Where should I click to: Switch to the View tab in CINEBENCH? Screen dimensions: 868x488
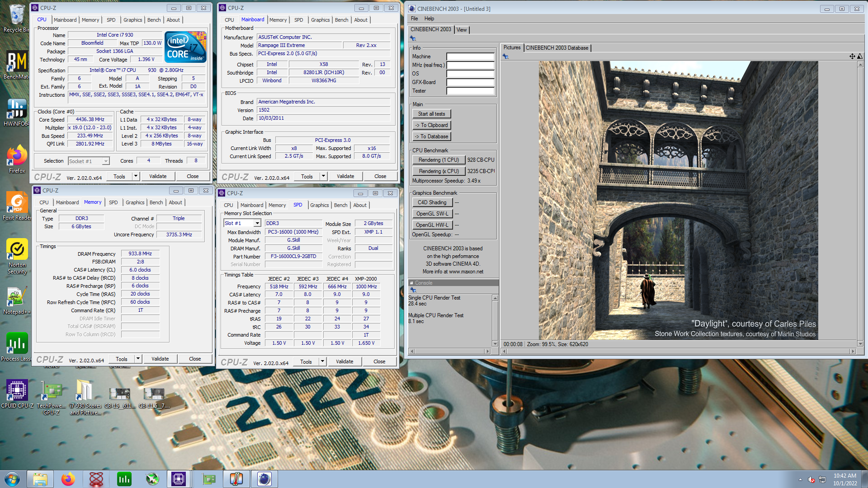click(x=462, y=30)
